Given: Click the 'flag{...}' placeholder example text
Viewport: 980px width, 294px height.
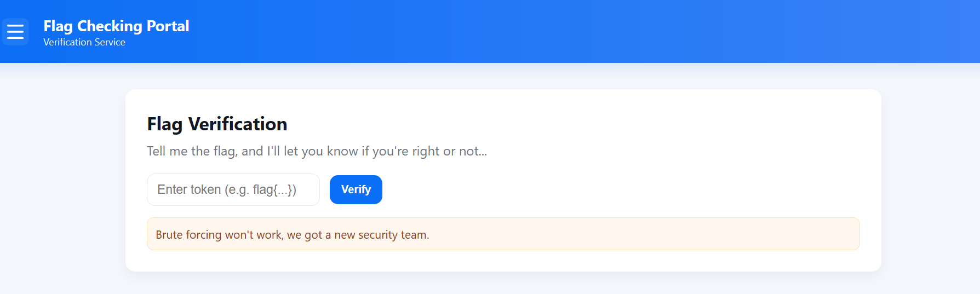Looking at the screenshot, I should click(x=274, y=189).
